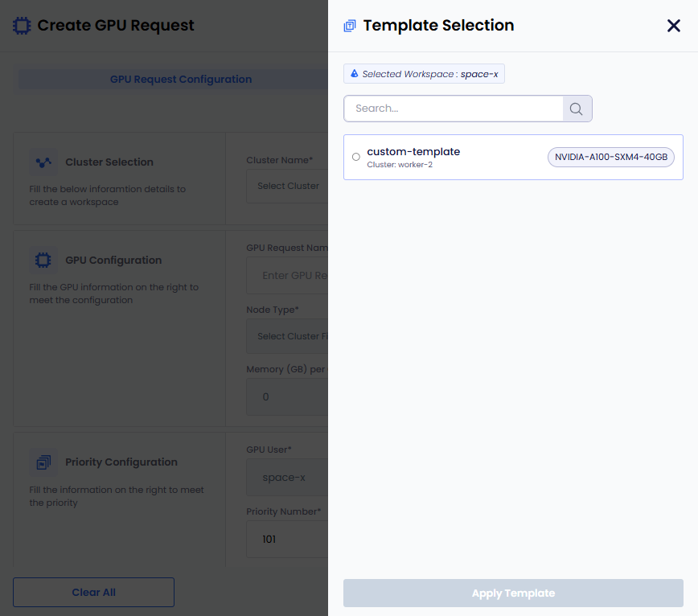The image size is (698, 616).
Task: Open the Node Type dropdown
Action: (x=287, y=336)
